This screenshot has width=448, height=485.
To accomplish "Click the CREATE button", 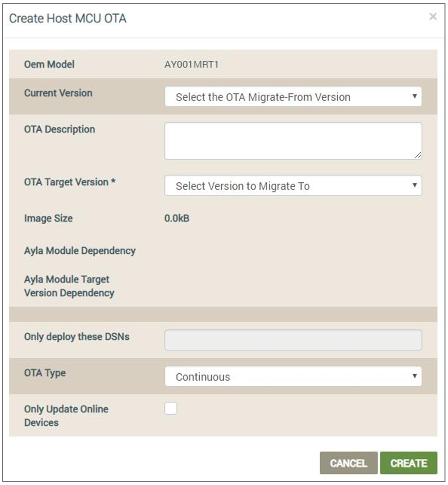I will tap(408, 463).
